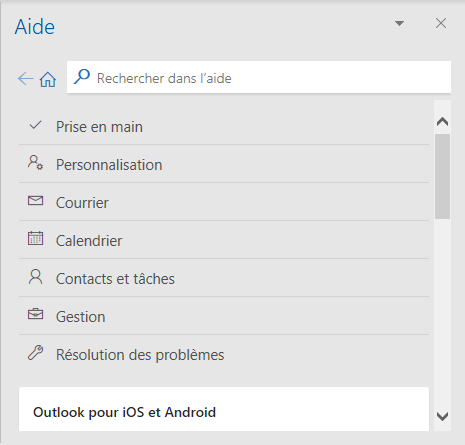The image size is (465, 445).
Task: Click the briefcase Gestion icon
Action: (x=35, y=314)
